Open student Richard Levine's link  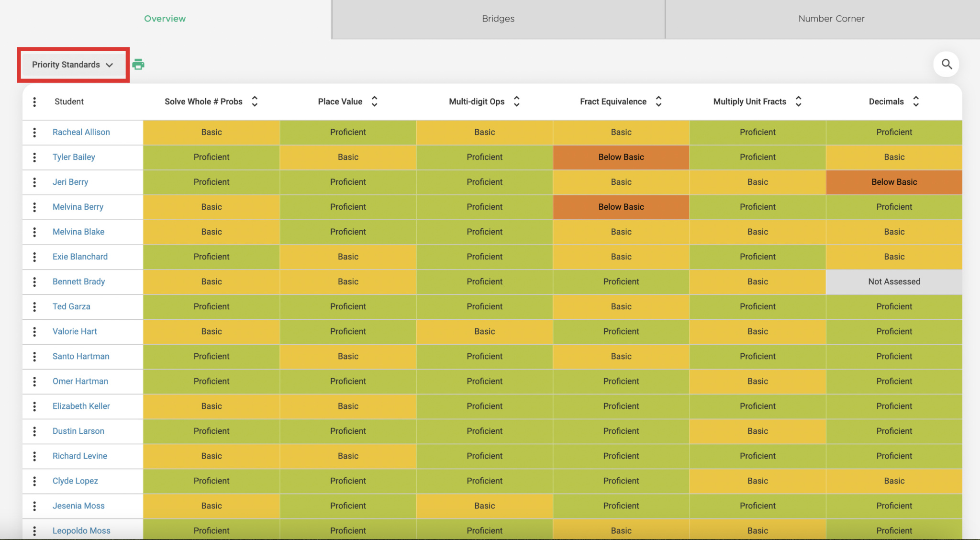[x=80, y=456]
